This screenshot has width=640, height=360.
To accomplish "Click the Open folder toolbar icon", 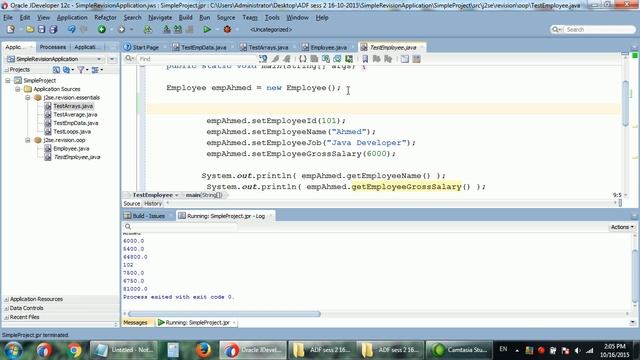I will point(30,29).
